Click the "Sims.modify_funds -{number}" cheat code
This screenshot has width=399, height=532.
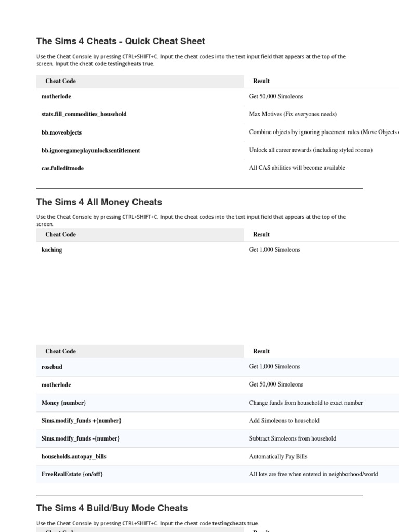[x=81, y=438]
